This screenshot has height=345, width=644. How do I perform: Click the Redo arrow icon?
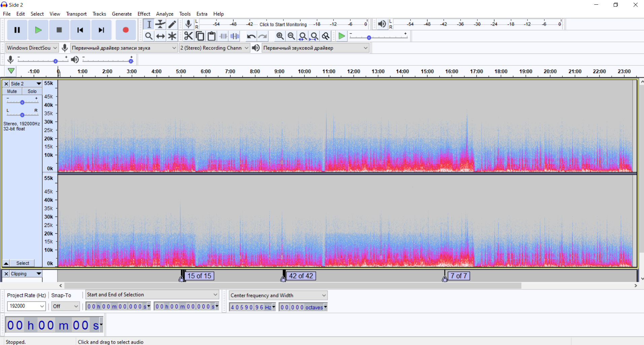(263, 36)
